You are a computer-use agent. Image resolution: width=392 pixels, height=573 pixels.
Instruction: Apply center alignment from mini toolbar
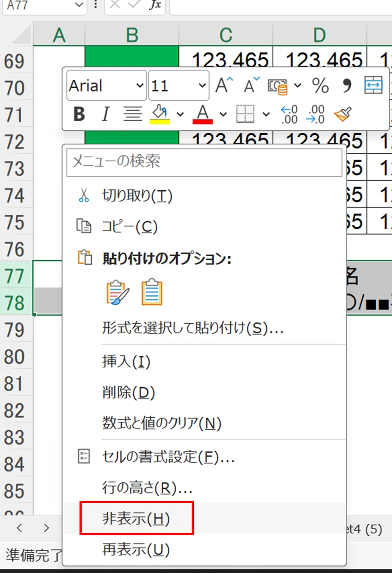pos(133,114)
